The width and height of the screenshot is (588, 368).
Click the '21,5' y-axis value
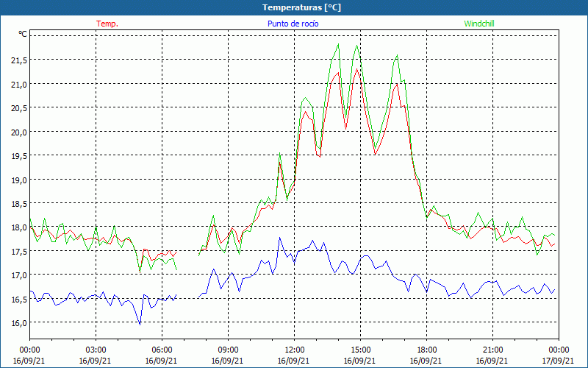click(19, 60)
